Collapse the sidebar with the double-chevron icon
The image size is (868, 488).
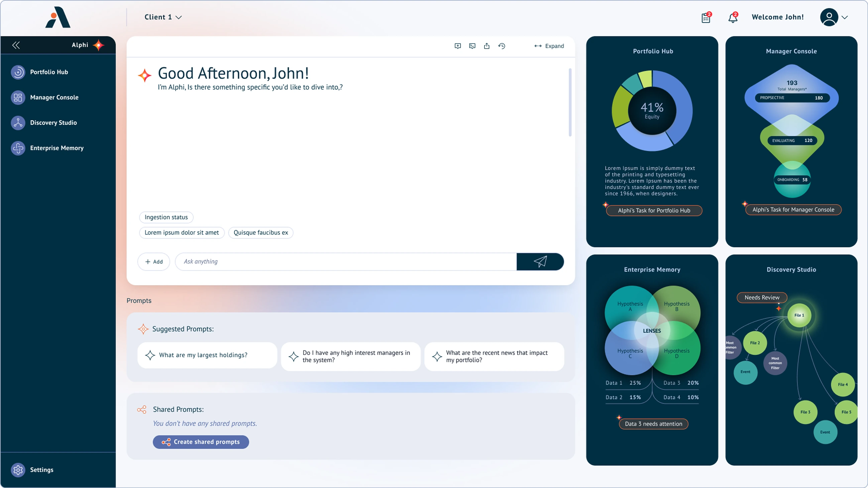[16, 45]
